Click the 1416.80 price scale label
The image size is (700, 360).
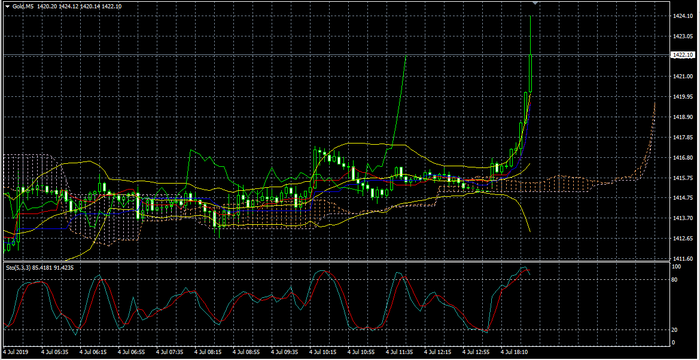point(682,157)
